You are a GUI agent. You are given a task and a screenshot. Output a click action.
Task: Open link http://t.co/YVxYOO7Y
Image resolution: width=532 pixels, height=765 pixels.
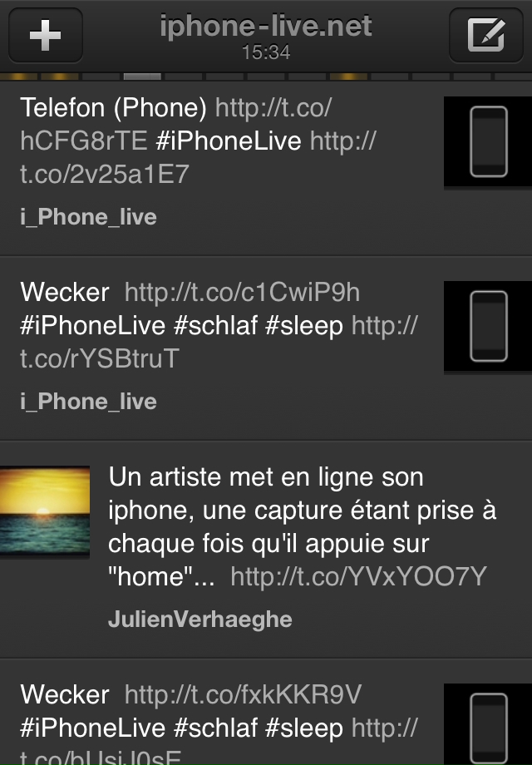click(x=358, y=577)
